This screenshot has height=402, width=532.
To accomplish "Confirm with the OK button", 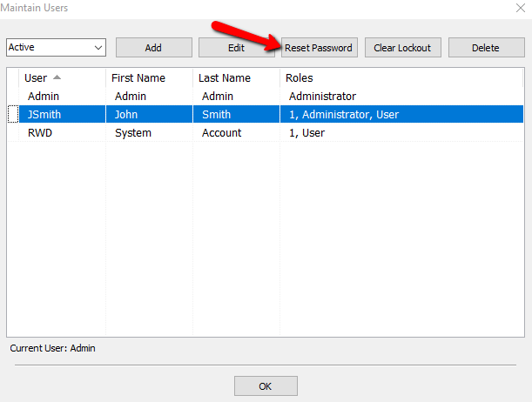I will pos(266,385).
